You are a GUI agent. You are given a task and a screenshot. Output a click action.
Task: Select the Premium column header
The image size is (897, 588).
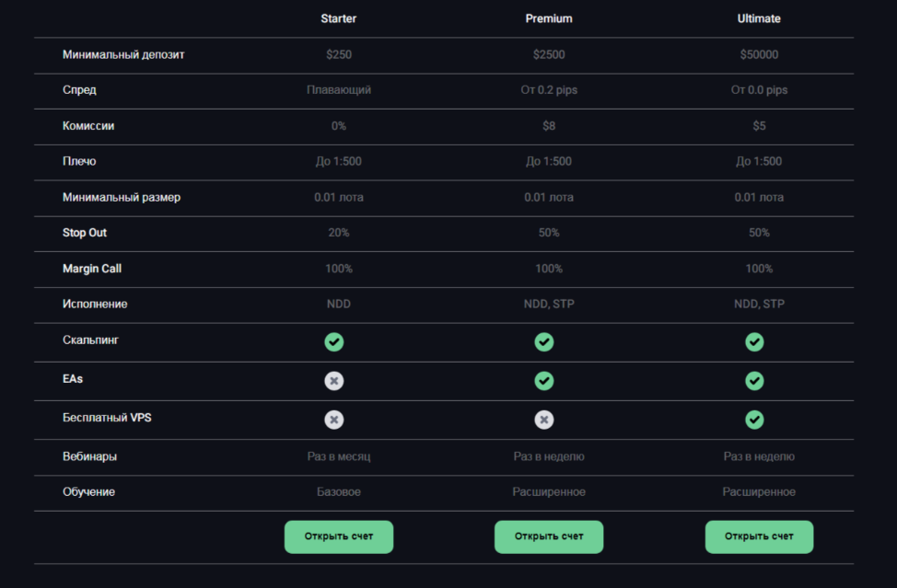coord(548,18)
